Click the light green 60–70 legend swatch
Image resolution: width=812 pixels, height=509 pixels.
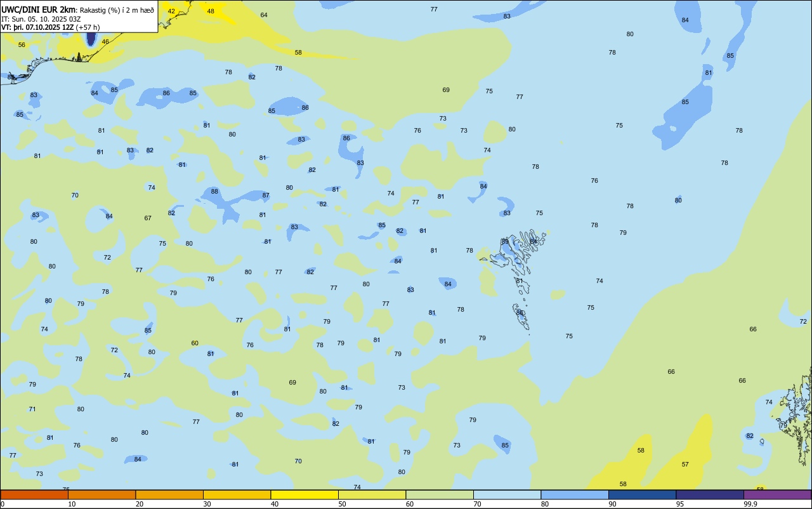point(440,494)
